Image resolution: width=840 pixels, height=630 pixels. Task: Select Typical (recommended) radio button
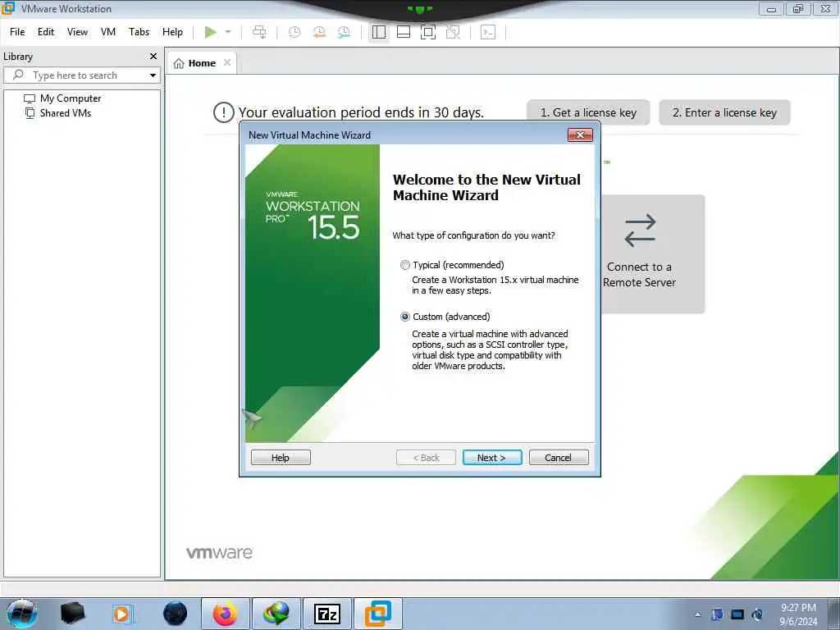pos(405,265)
